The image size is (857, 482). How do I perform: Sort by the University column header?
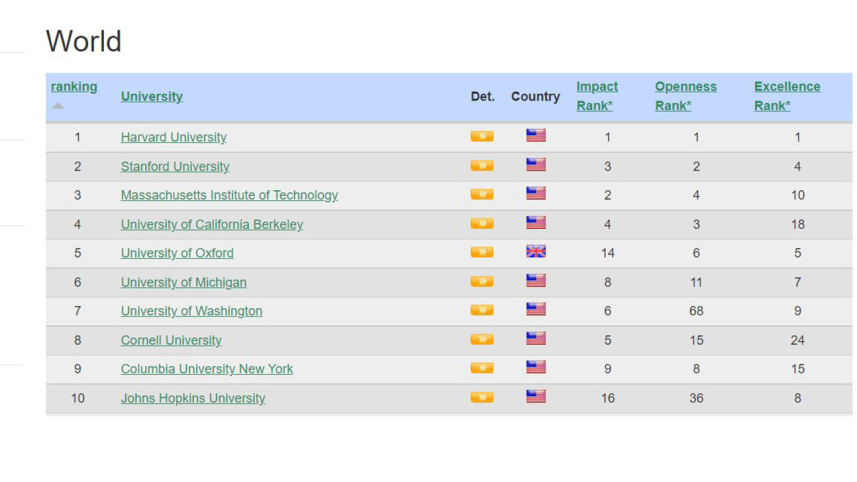[x=152, y=97]
